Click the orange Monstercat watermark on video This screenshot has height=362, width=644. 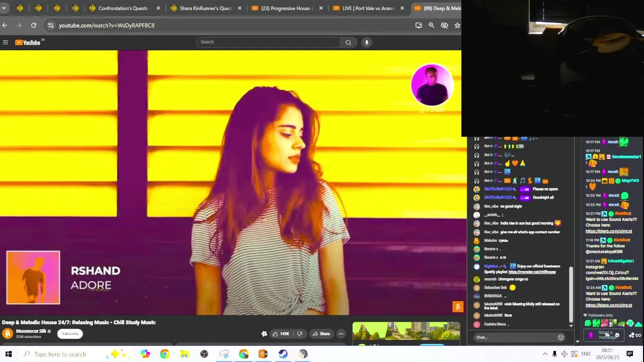click(457, 307)
